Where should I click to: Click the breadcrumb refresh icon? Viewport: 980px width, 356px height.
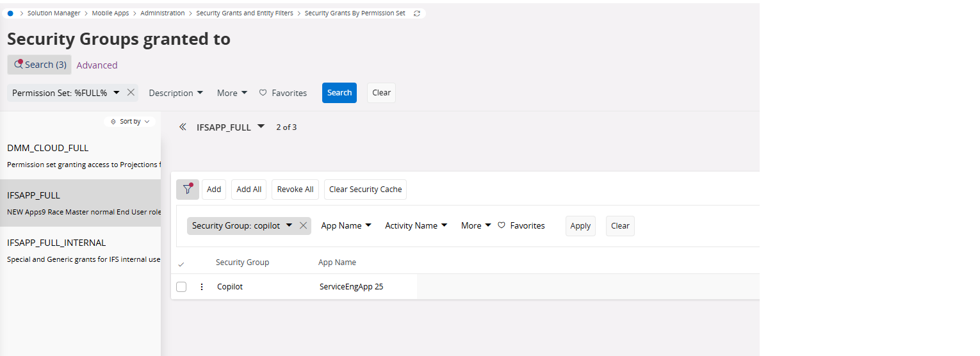(x=417, y=13)
